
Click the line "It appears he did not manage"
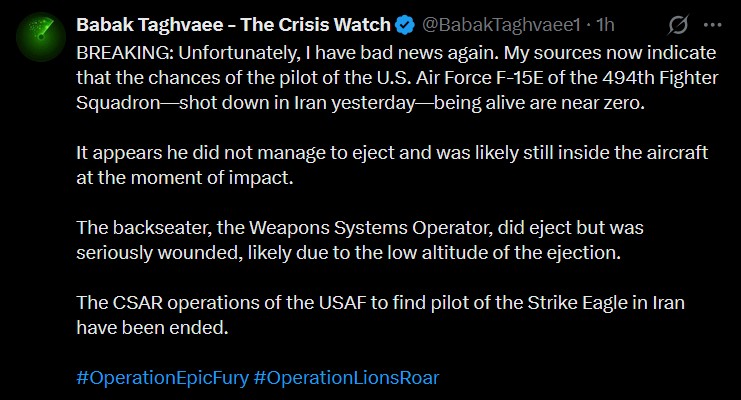click(x=390, y=154)
